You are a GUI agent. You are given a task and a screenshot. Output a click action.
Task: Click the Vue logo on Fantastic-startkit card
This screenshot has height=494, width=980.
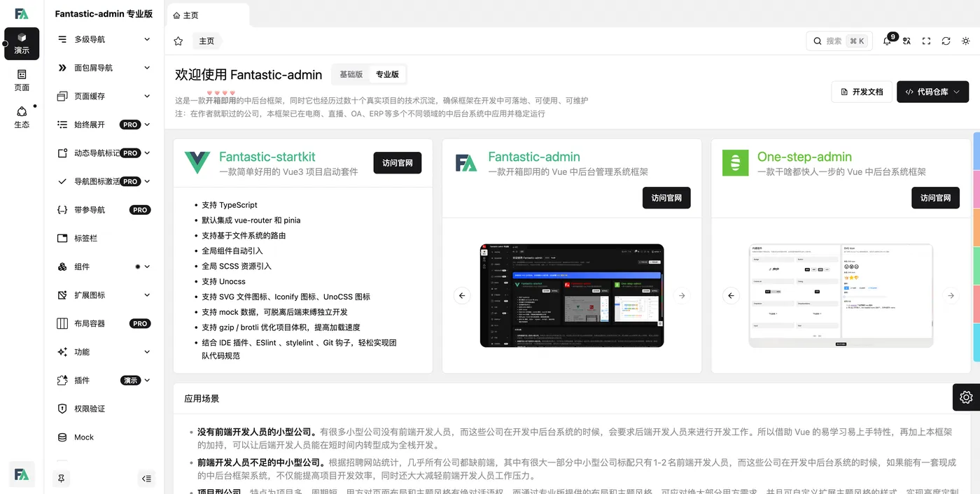(197, 163)
